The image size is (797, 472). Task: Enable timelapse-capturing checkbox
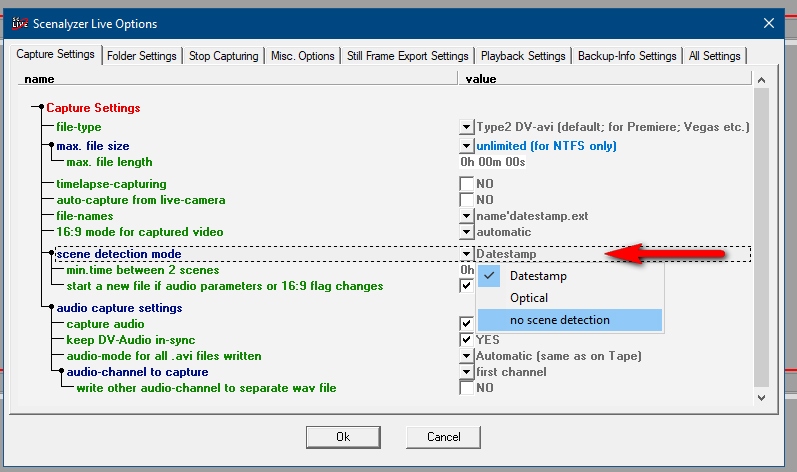tap(466, 183)
